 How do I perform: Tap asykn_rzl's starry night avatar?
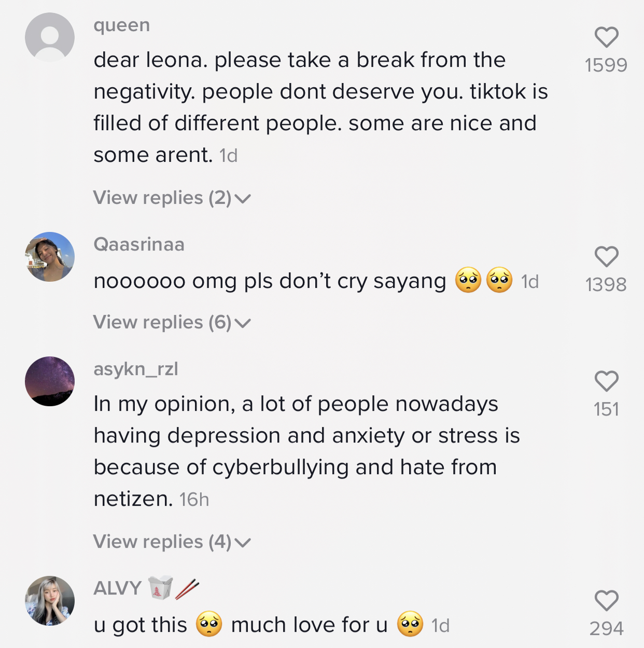click(x=50, y=381)
